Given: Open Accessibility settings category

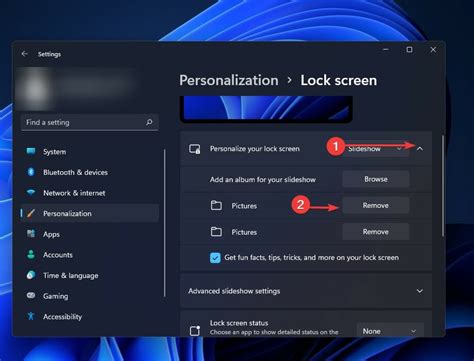Looking at the screenshot, I should (89, 317).
